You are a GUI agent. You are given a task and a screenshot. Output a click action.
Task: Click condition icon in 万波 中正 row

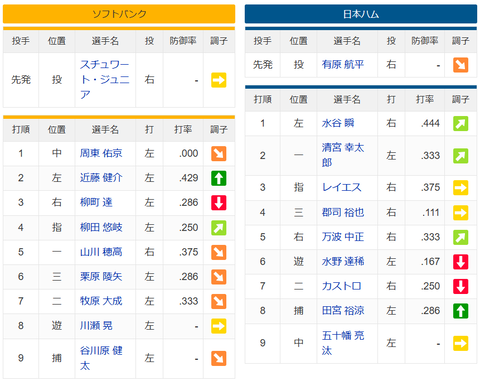point(461,237)
